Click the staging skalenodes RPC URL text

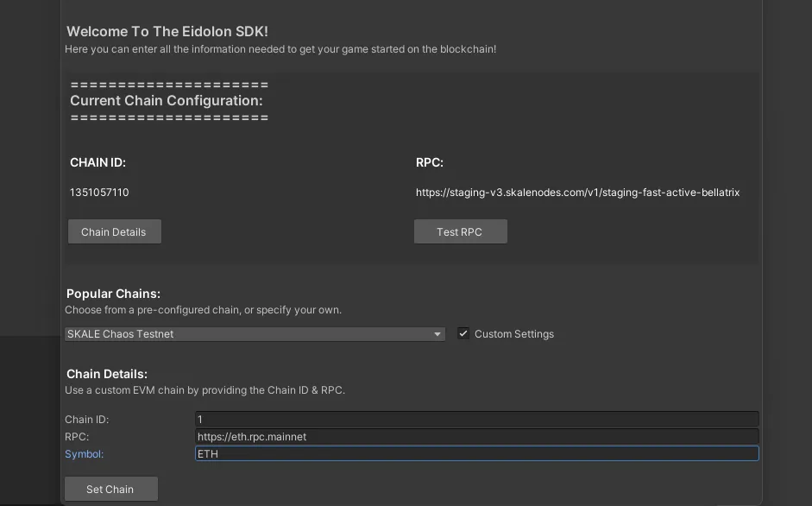[577, 193]
